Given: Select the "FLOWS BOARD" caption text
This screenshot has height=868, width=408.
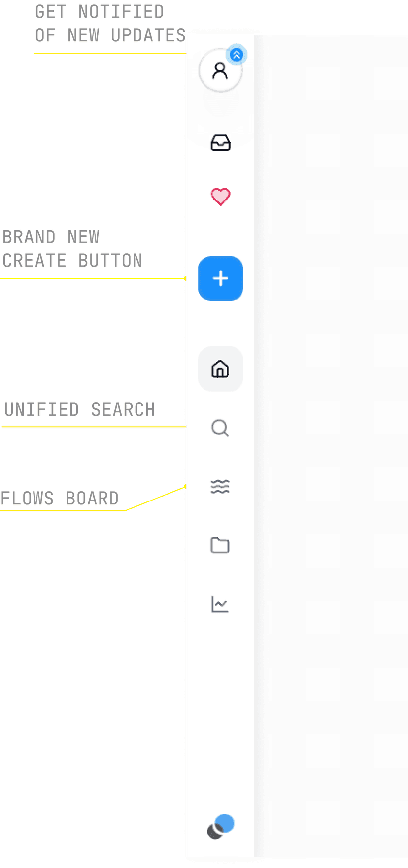Looking at the screenshot, I should coord(60,499).
